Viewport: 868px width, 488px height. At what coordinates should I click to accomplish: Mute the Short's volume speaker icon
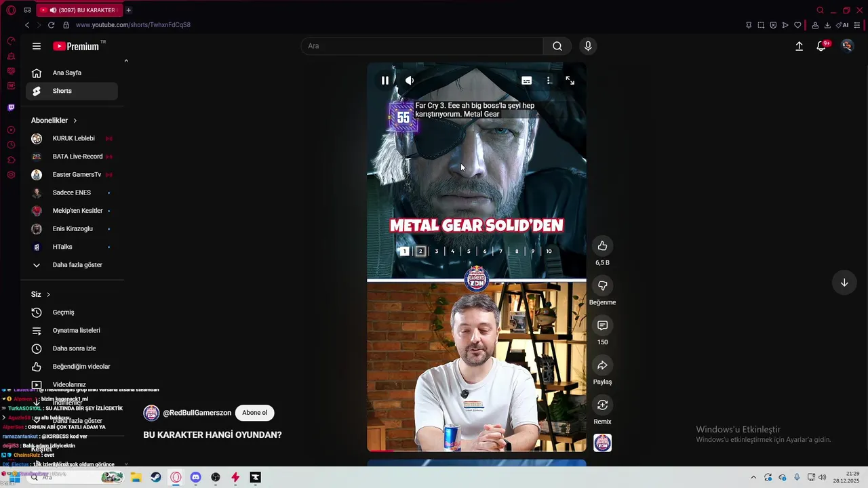410,80
